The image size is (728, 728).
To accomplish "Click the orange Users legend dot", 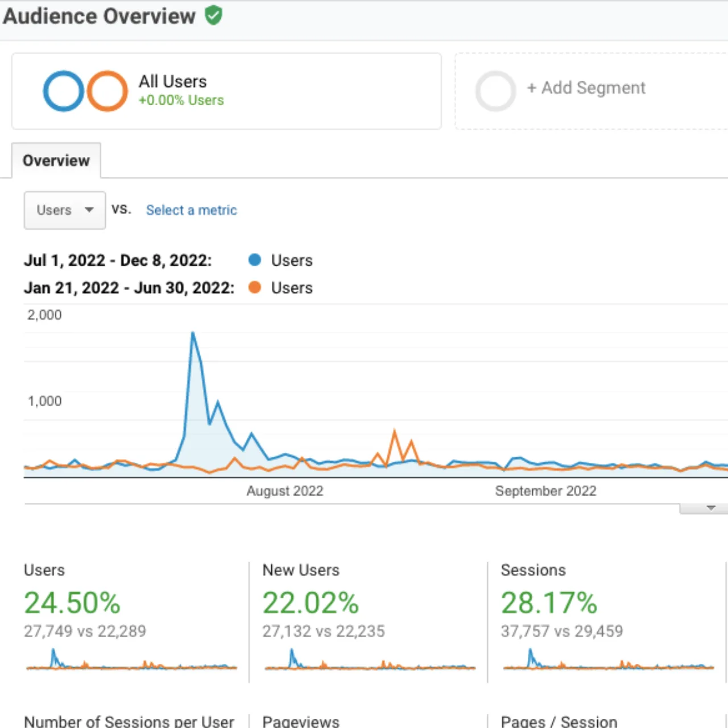I will pyautogui.click(x=255, y=287).
